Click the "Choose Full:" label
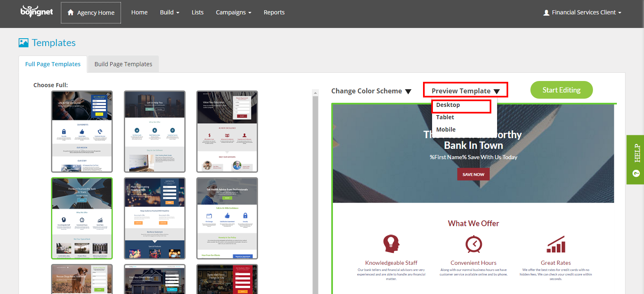644x294 pixels. pyautogui.click(x=51, y=85)
